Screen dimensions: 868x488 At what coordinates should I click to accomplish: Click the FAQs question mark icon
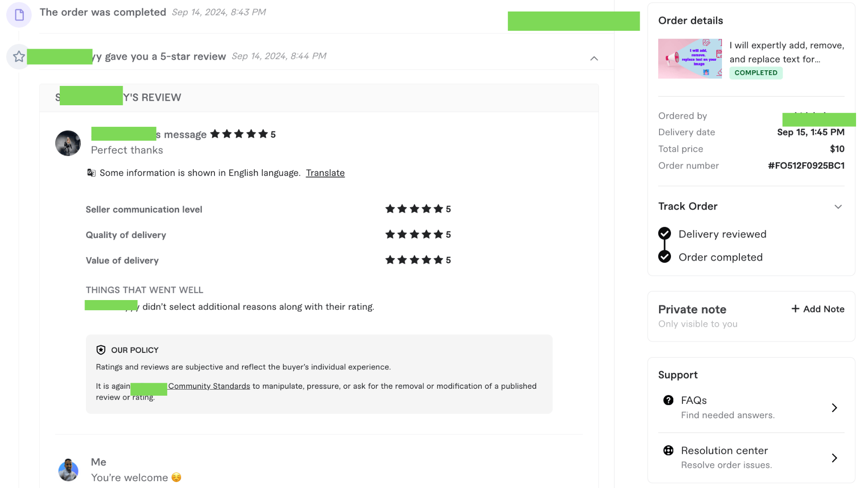[668, 400]
